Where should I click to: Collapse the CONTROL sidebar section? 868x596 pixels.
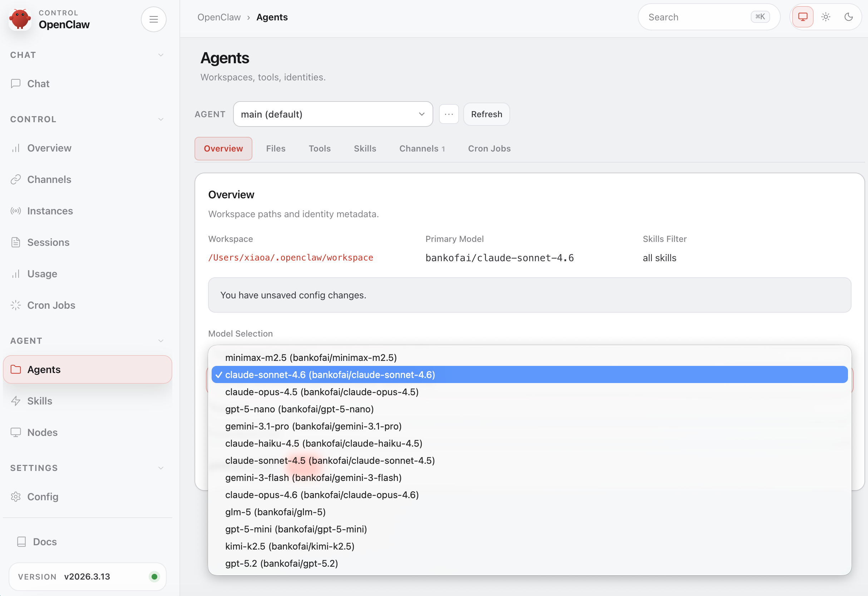(x=161, y=119)
